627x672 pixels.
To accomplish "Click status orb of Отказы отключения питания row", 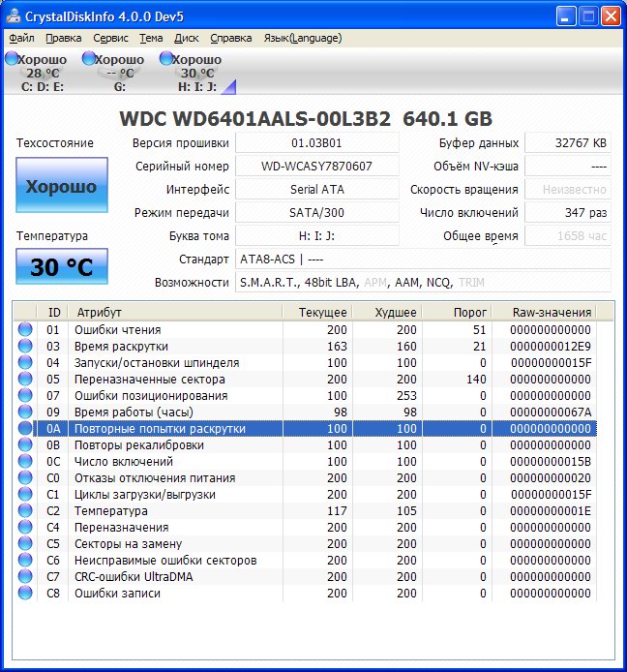I will (x=25, y=477).
